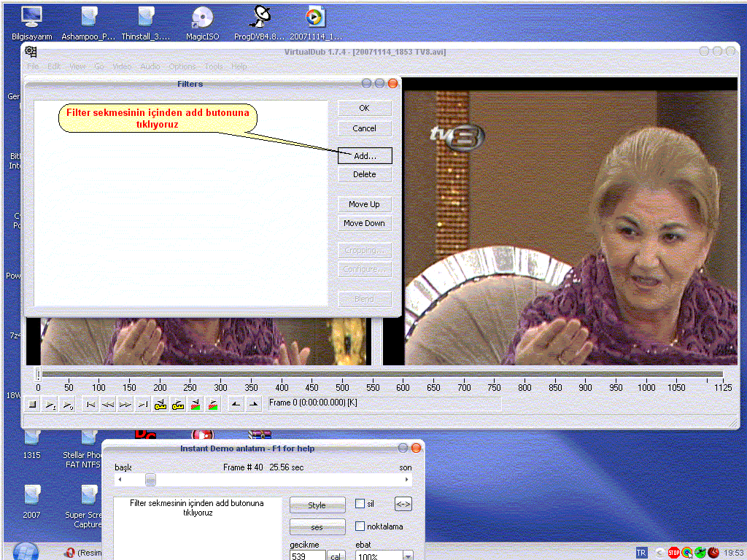The image size is (747, 560).
Task: Click the Output playback button in VirtualDub
Action: [68, 405]
